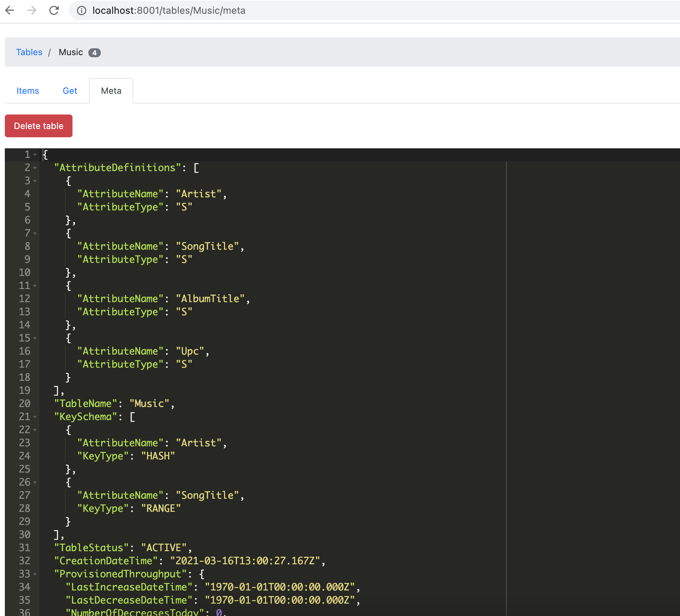Screen dimensions: 680x616
Task: Collapse the ProvisionedThroughput object at line 33
Action: pyautogui.click(x=35, y=574)
